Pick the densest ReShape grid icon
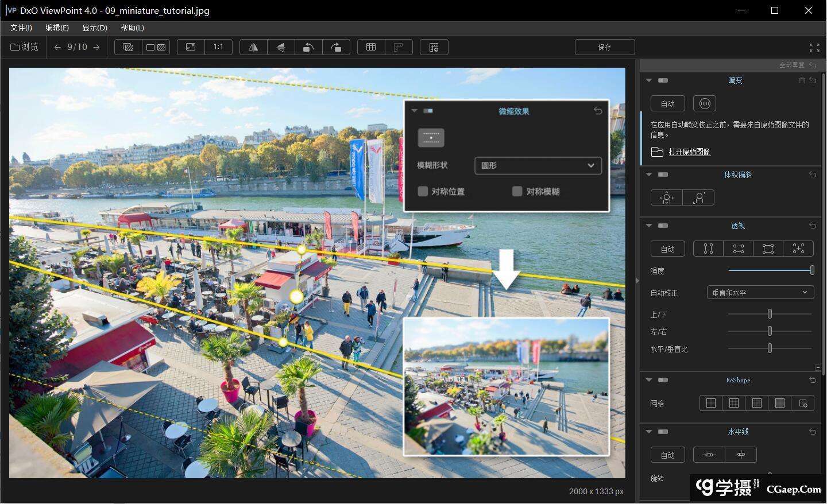 pyautogui.click(x=757, y=403)
